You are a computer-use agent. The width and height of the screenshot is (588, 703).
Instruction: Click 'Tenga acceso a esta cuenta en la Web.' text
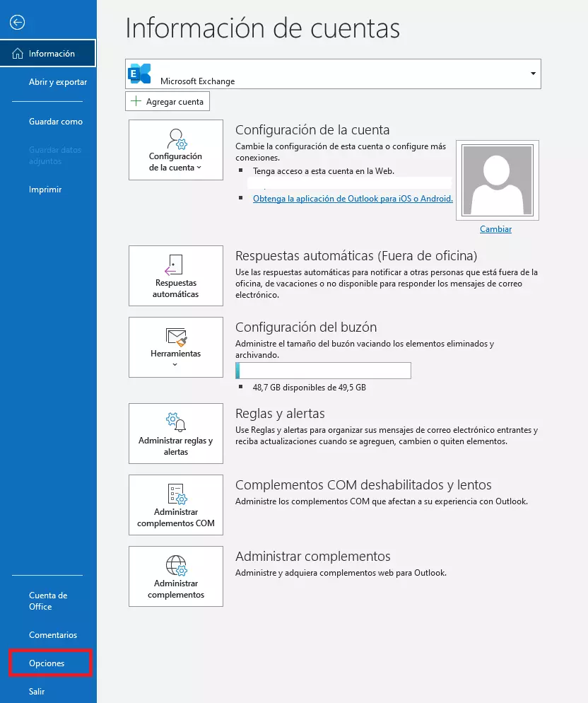(x=324, y=171)
